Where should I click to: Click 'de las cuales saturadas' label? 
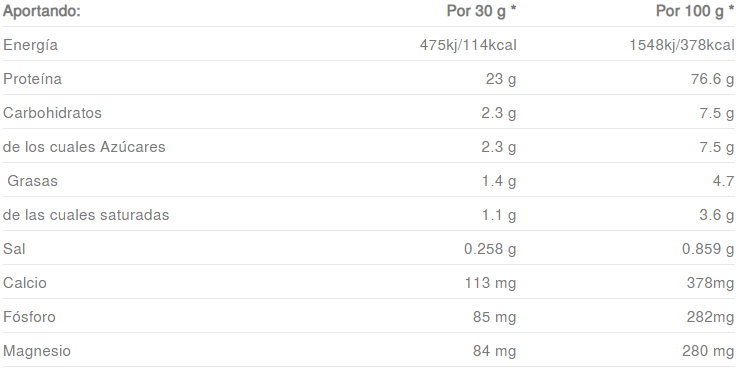[86, 215]
